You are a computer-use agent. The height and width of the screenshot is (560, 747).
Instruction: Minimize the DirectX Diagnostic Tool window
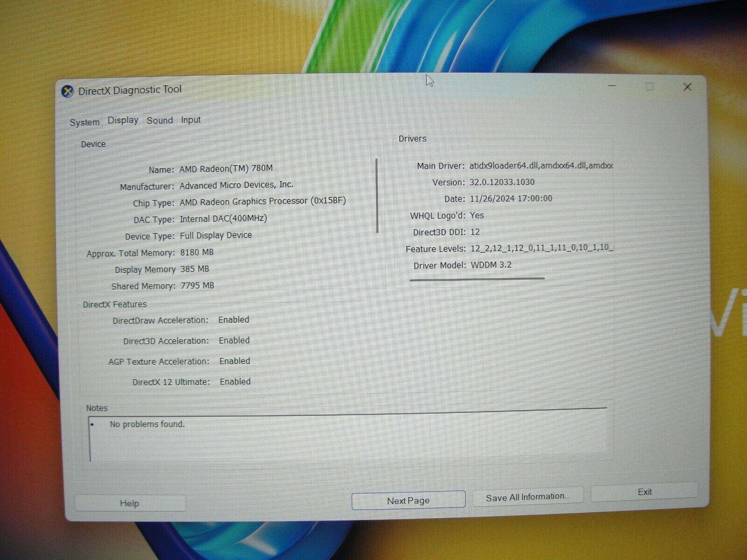pyautogui.click(x=612, y=86)
